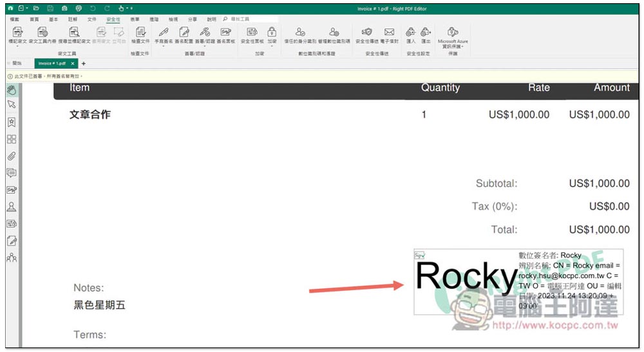Open 簽名配置 signature placement tool
The width and height of the screenshot is (644, 352).
184,35
